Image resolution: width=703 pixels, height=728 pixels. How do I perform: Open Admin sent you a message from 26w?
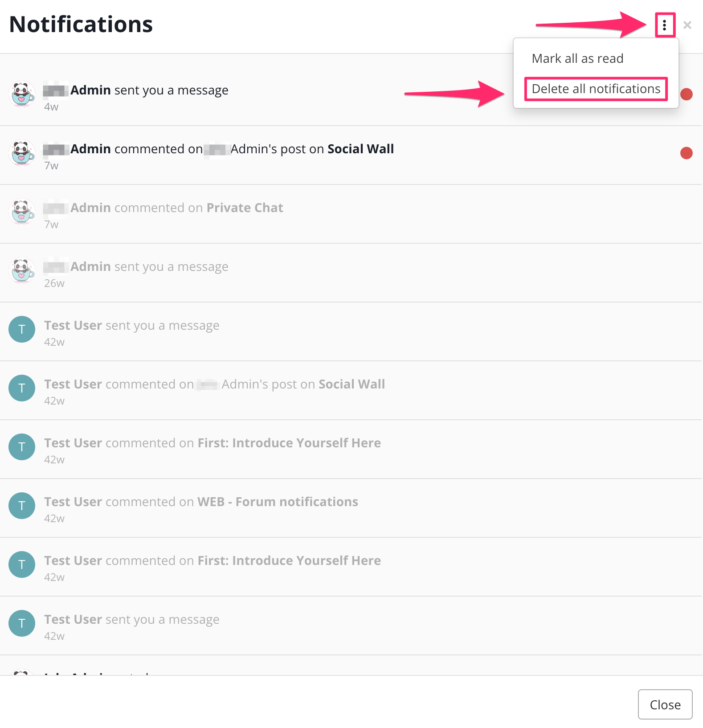[351, 273]
